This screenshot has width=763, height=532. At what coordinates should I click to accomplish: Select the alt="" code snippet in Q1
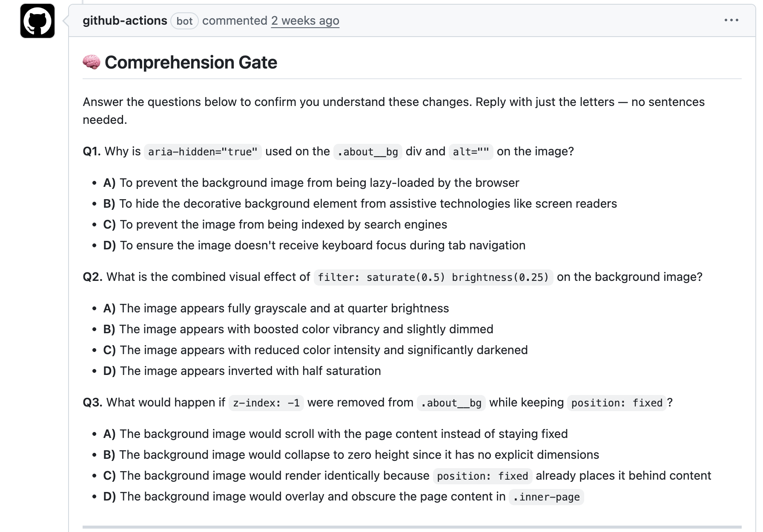coord(470,152)
